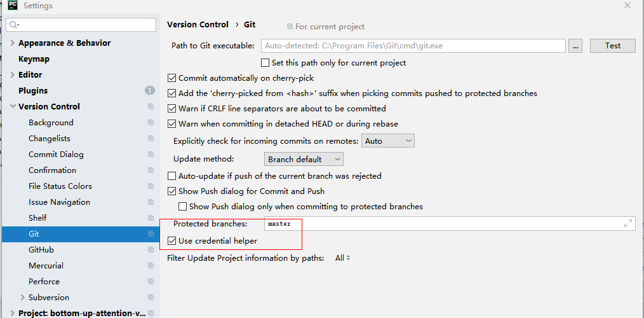Screen dimensions: 644x318
Task: Open the incoming commits check Auto dropdown
Action: click(x=387, y=141)
